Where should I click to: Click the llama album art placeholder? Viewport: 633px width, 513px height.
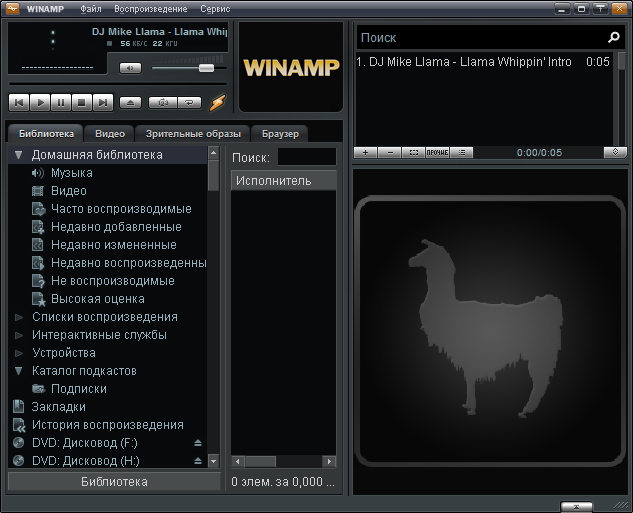coord(490,331)
